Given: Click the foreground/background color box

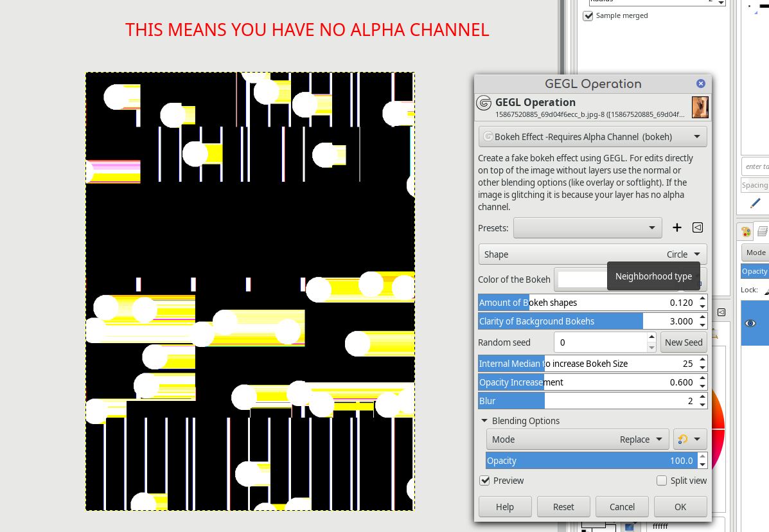Looking at the screenshot, I should [x=598, y=528].
